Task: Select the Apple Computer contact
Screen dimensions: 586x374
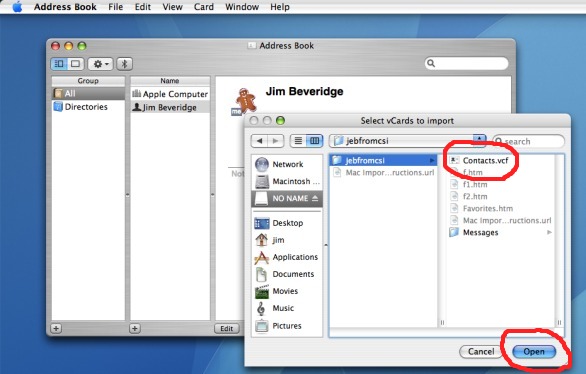Action: (170, 94)
